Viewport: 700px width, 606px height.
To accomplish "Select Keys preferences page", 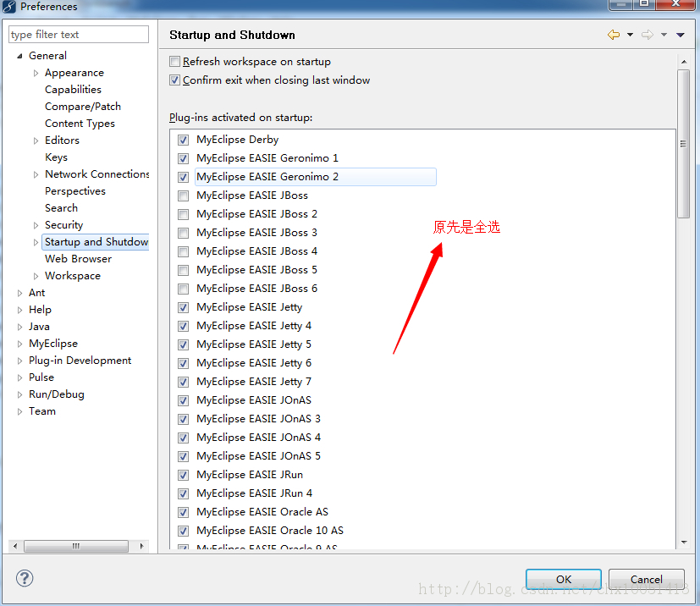I will click(x=56, y=157).
